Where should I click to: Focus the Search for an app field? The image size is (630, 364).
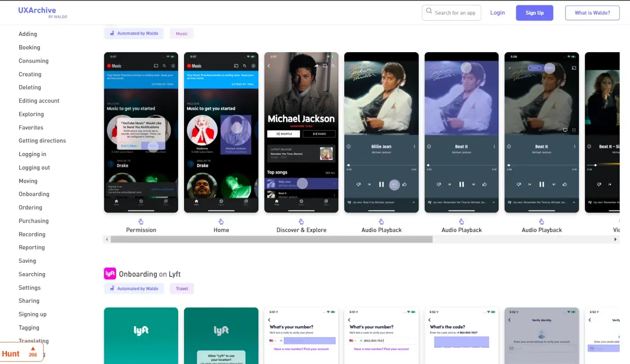click(x=451, y=13)
